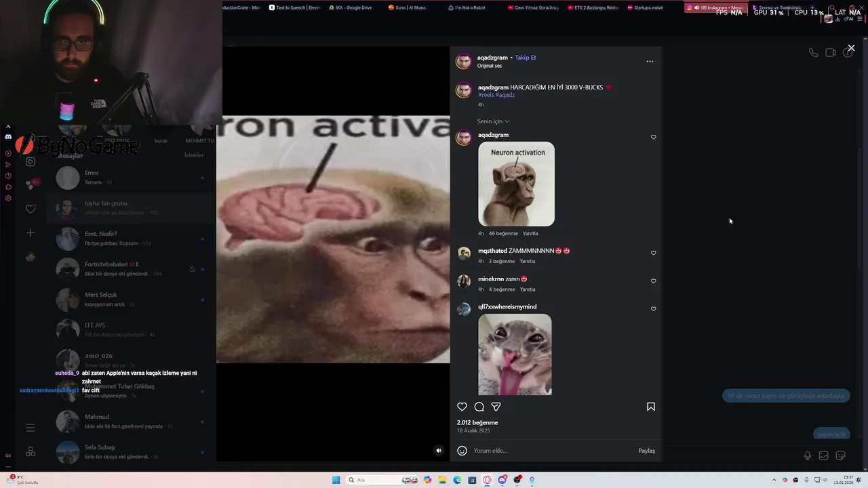
Task: Open the emoji picker beside the comment field
Action: click(462, 451)
